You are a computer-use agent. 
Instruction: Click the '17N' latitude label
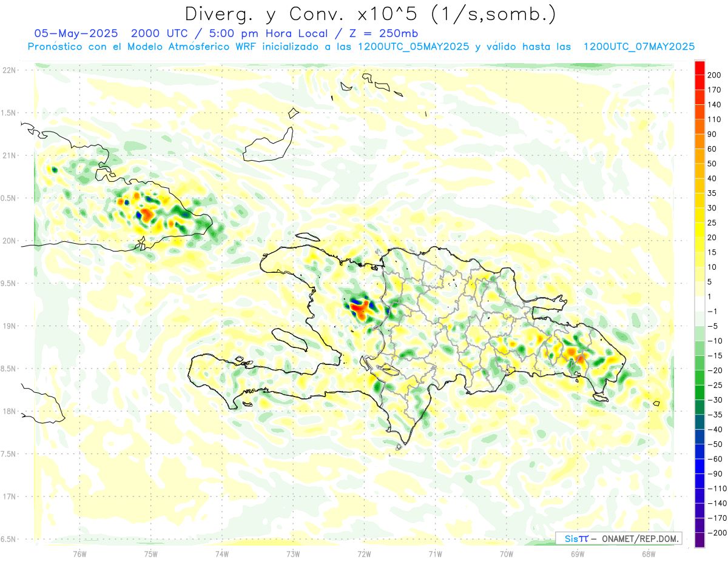8,497
